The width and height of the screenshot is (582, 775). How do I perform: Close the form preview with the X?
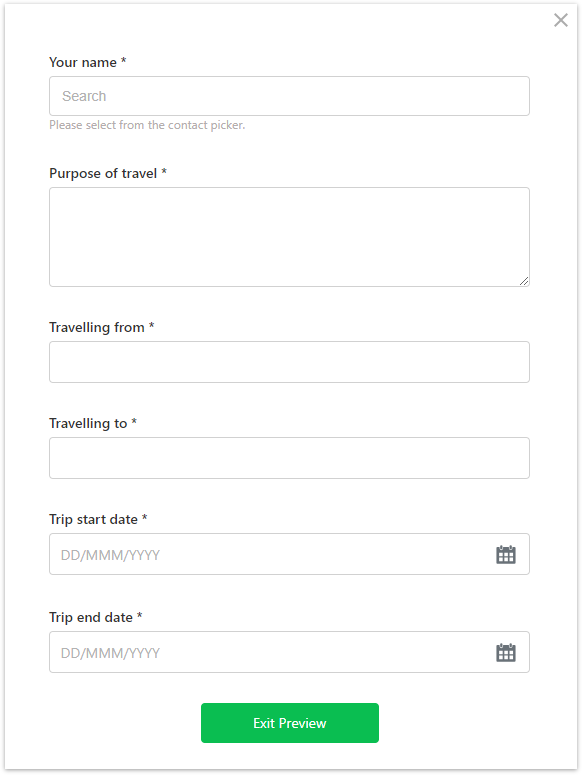(561, 20)
